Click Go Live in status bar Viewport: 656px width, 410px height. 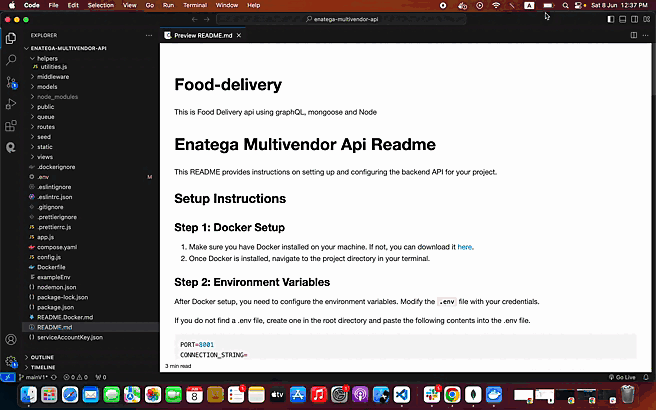click(x=624, y=377)
